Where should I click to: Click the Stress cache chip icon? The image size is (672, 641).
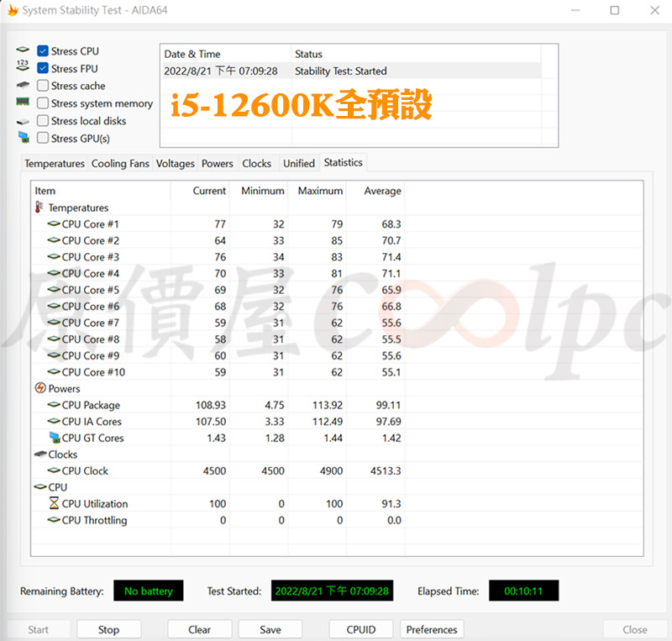pos(23,85)
